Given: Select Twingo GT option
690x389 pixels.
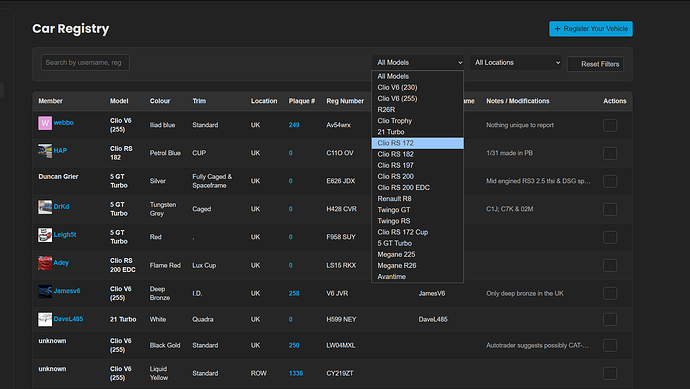Looking at the screenshot, I should pos(418,210).
